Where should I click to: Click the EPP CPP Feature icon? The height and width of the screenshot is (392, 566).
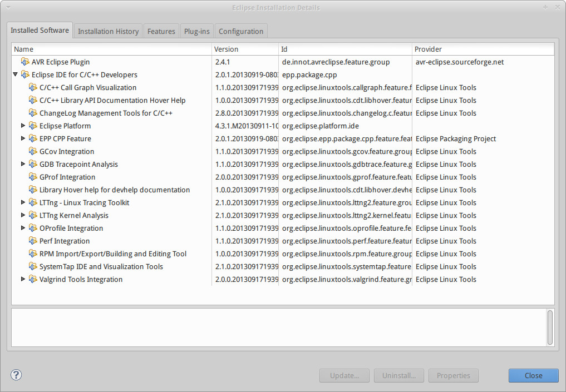coord(33,139)
